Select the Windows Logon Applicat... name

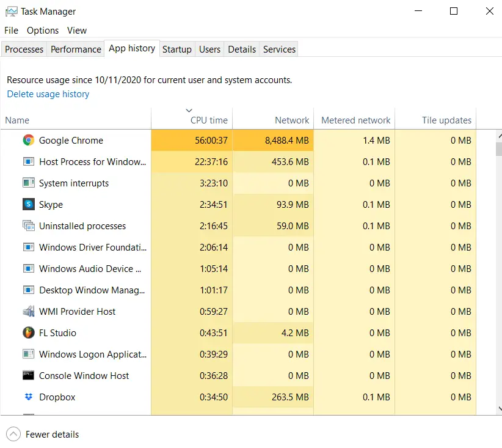93,354
